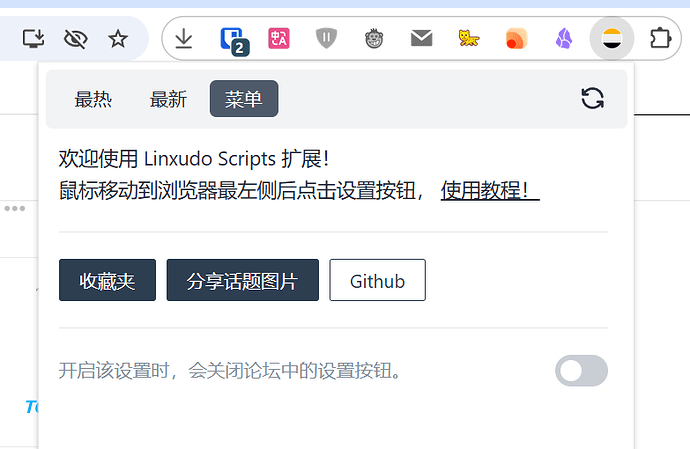Click the 收藏夹 button
Screen dimensions: 690x449
point(107,280)
